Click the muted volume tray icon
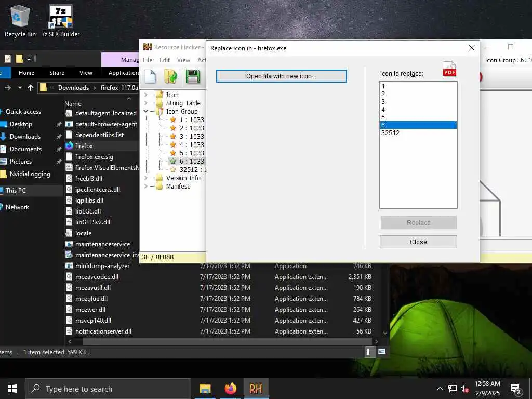Screen dimensions: 532x399 464,389
